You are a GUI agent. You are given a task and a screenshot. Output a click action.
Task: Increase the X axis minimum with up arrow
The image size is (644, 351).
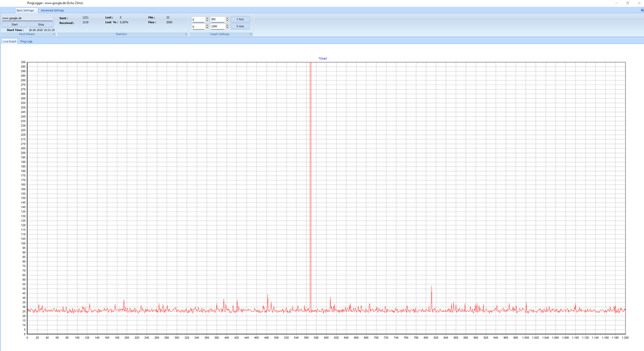tap(207, 25)
